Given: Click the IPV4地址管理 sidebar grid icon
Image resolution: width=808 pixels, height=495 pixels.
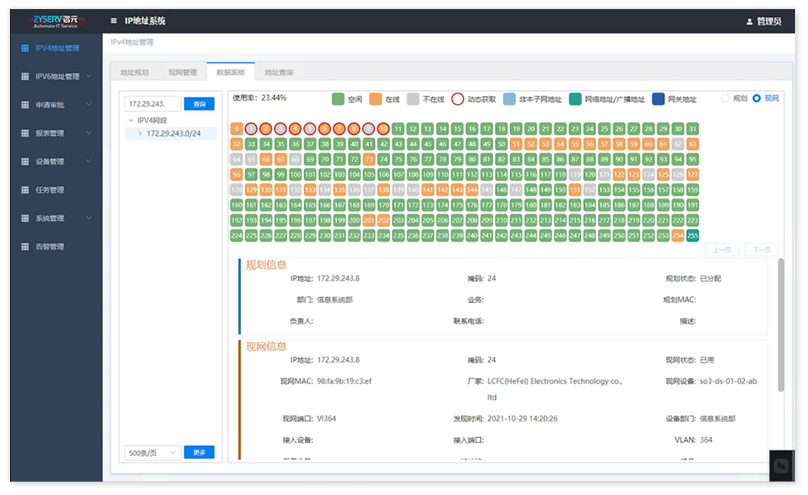Looking at the screenshot, I should [24, 47].
